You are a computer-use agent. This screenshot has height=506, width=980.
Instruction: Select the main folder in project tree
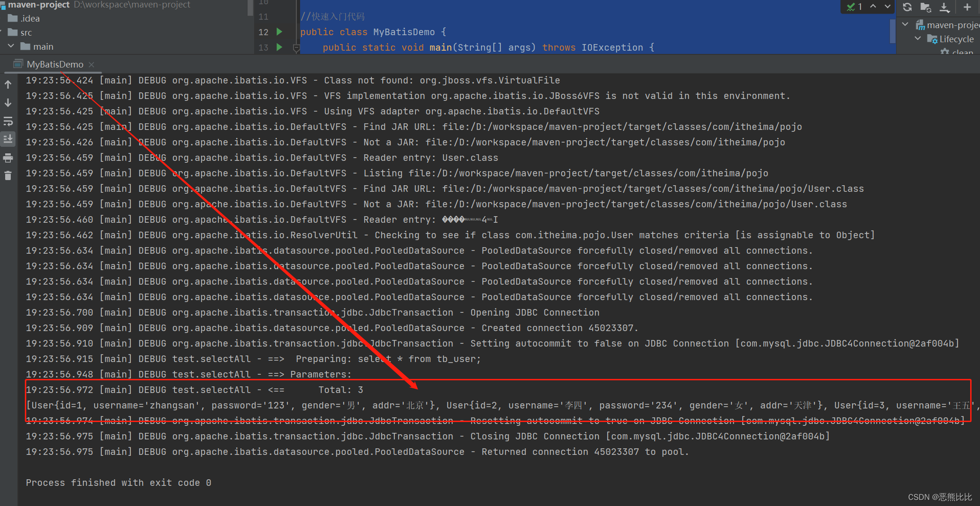click(37, 46)
